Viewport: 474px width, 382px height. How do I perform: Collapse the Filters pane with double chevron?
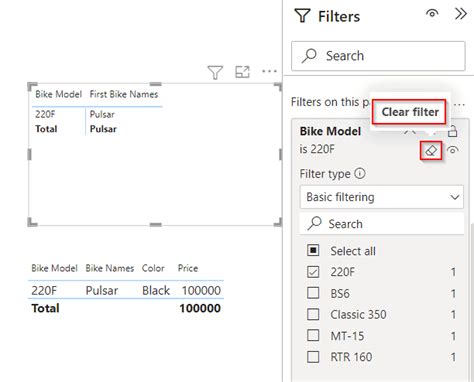pos(461,14)
